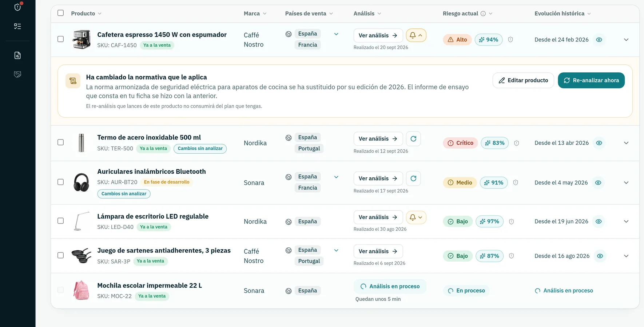Click the bell alert button for Cafetera espresso

pyautogui.click(x=416, y=35)
